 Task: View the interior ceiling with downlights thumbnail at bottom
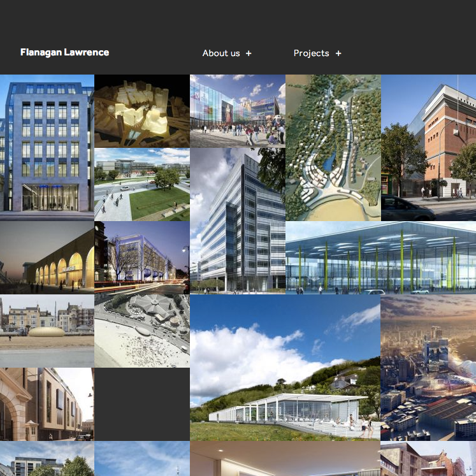click(285, 459)
